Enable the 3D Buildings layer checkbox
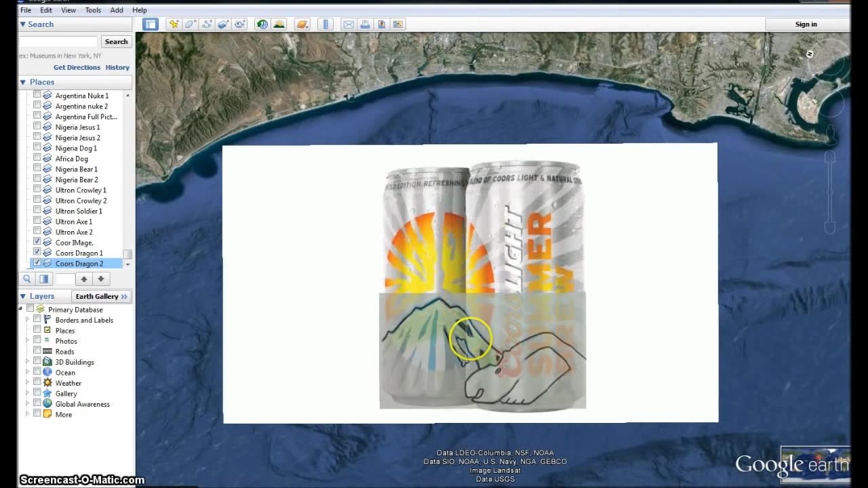 pyautogui.click(x=37, y=362)
